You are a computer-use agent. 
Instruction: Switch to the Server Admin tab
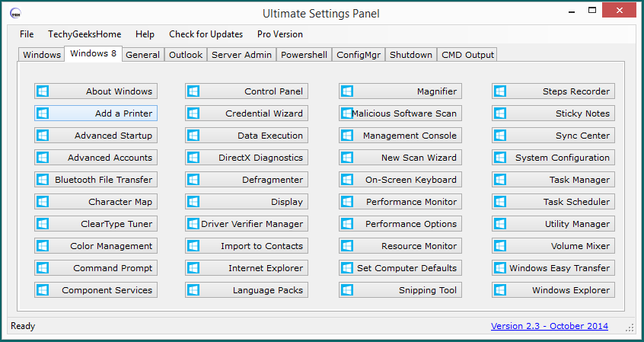click(241, 55)
